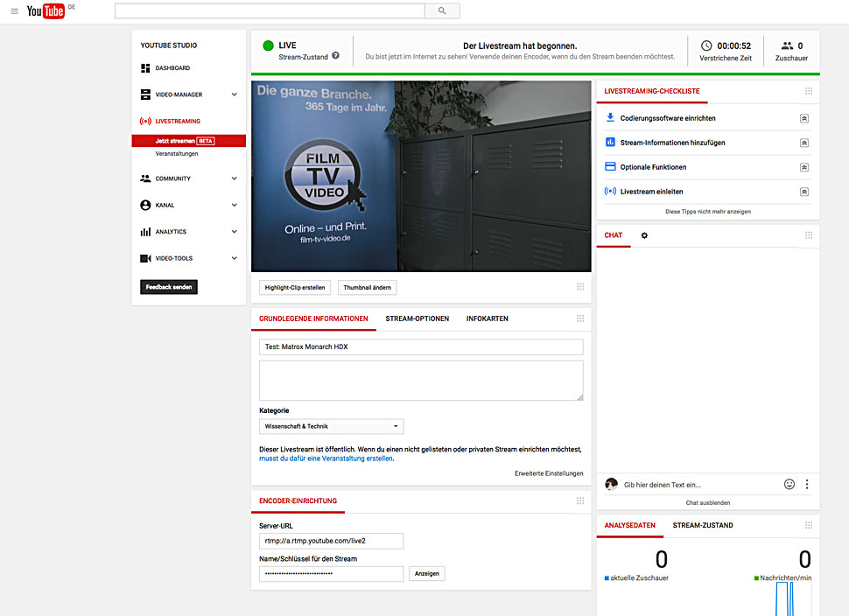Collapse Livestream einleiten checklist item
849x616 pixels.
point(804,192)
